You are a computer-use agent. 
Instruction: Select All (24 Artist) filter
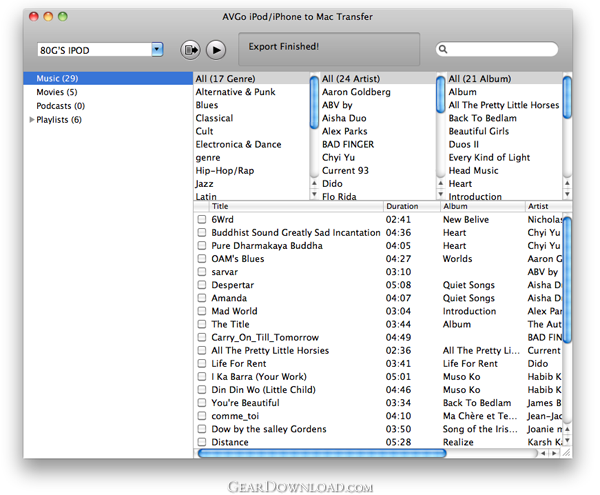[377, 79]
